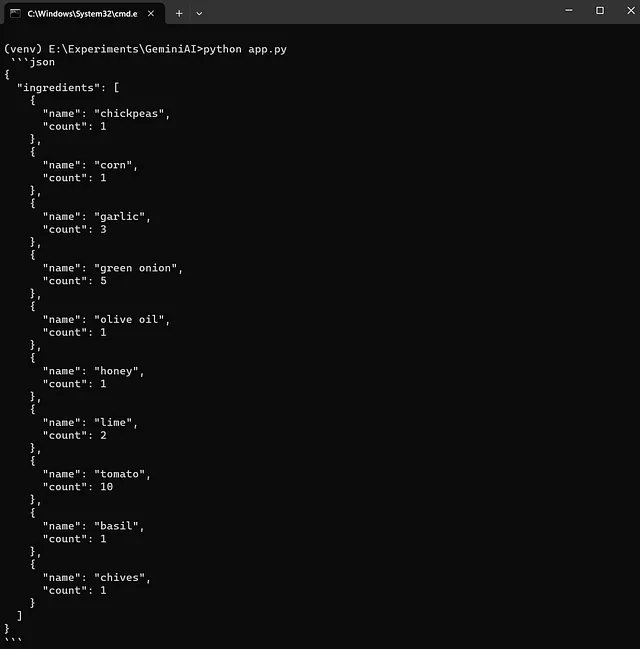Click the "chives" name line

pyautogui.click(x=97, y=577)
